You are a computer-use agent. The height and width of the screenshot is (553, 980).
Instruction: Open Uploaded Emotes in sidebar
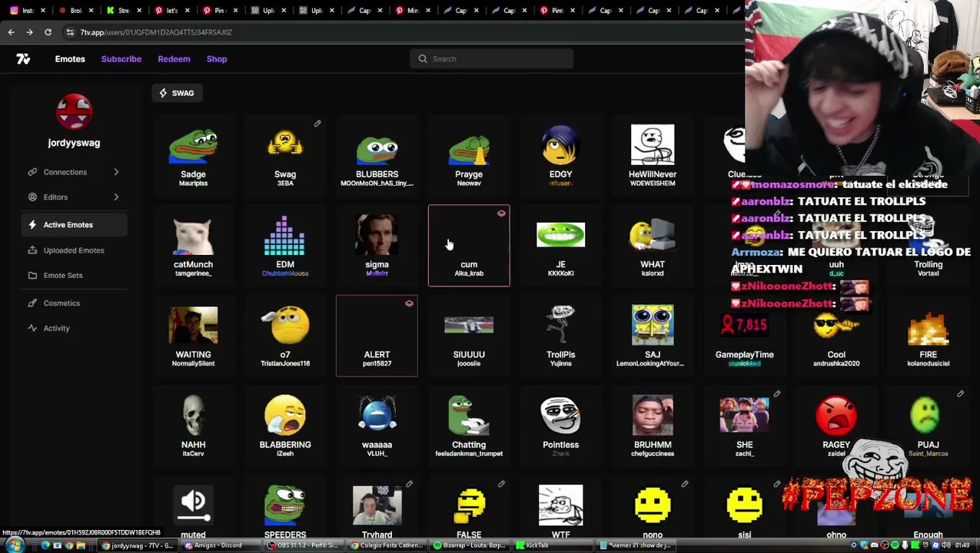pos(74,250)
